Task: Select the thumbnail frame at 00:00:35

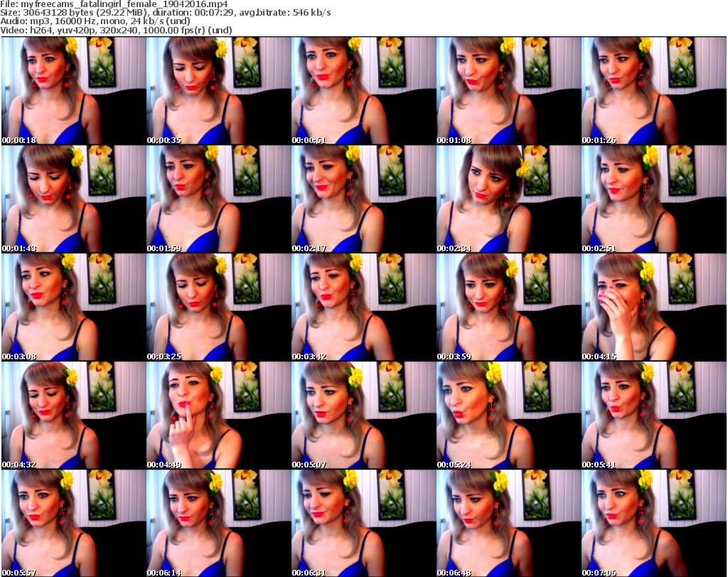Action: (219, 90)
